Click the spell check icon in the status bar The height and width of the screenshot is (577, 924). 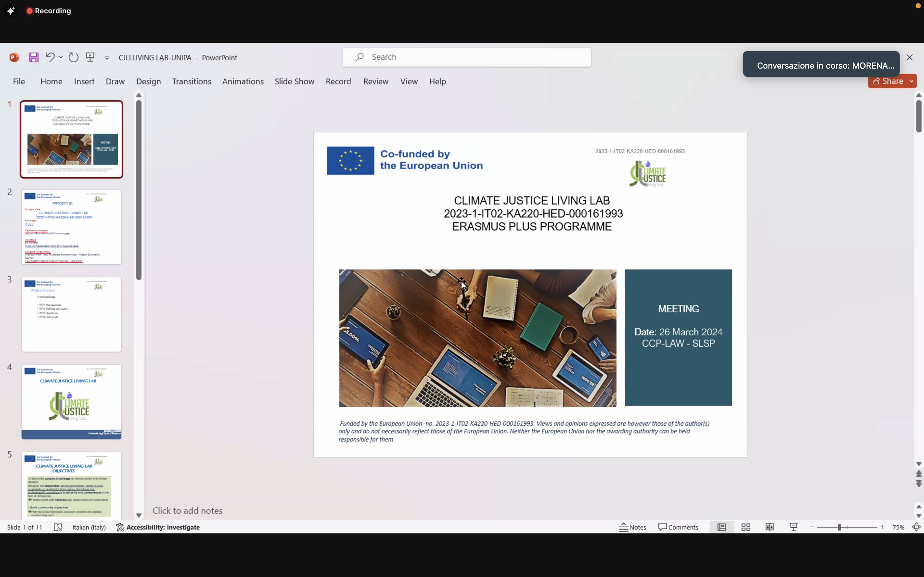tap(58, 527)
